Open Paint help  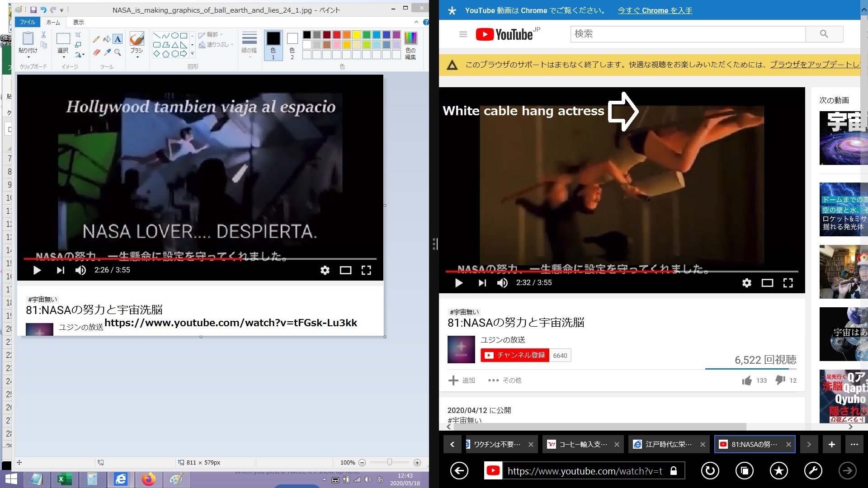pyautogui.click(x=425, y=22)
